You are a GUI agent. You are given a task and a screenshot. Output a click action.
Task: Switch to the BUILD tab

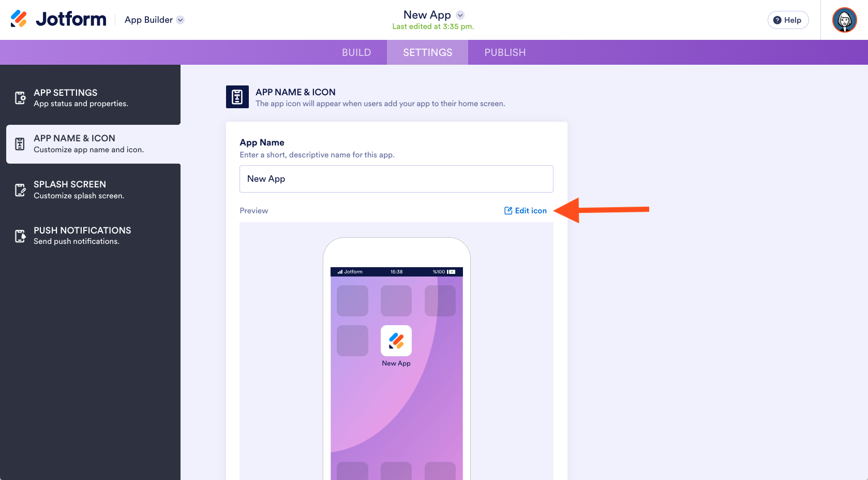(x=356, y=52)
